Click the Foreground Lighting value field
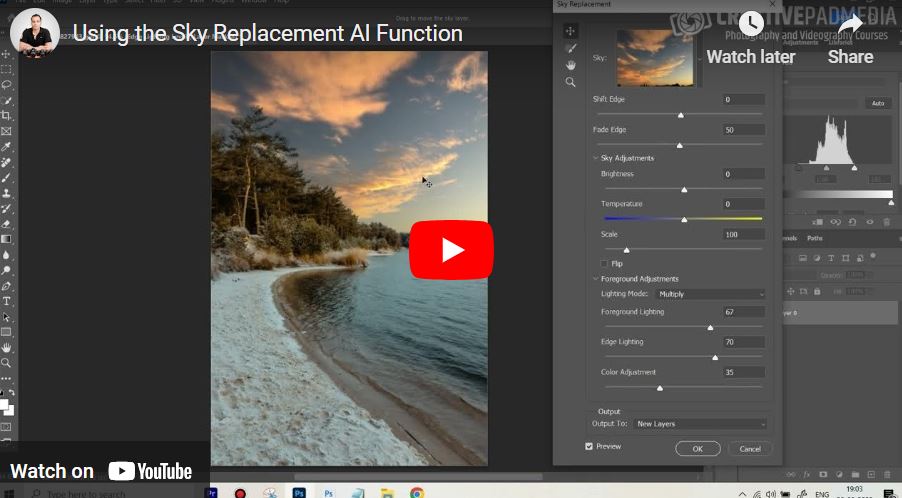Screen dimensions: 902x498 click(744, 312)
